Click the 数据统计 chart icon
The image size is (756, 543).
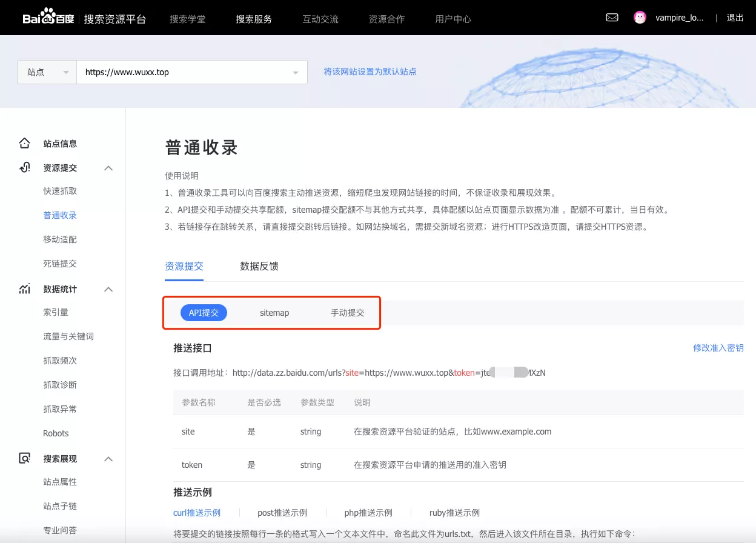click(24, 289)
